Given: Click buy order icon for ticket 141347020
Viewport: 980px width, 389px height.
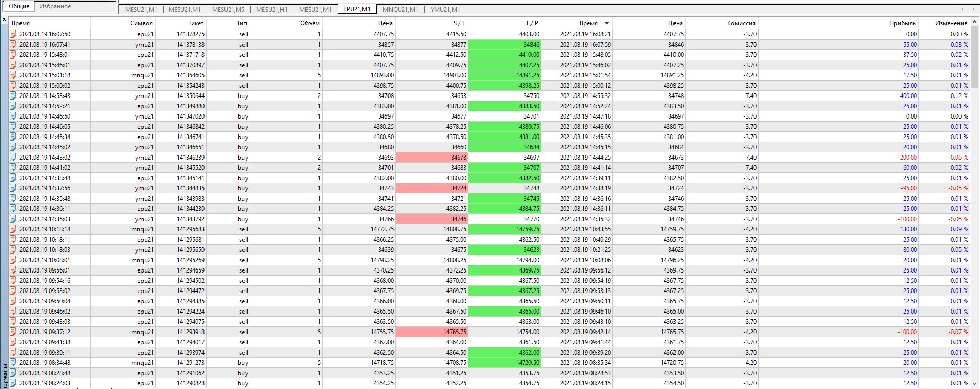Looking at the screenshot, I should pyautogui.click(x=13, y=116).
